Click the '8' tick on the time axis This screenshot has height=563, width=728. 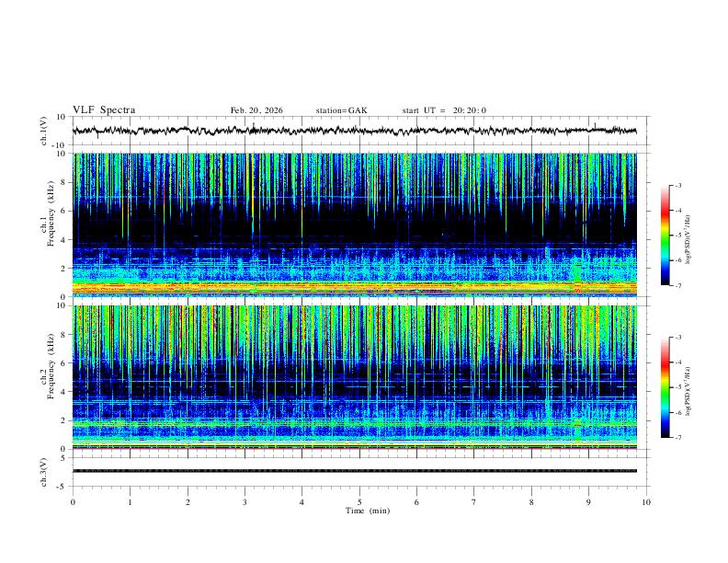(x=531, y=502)
